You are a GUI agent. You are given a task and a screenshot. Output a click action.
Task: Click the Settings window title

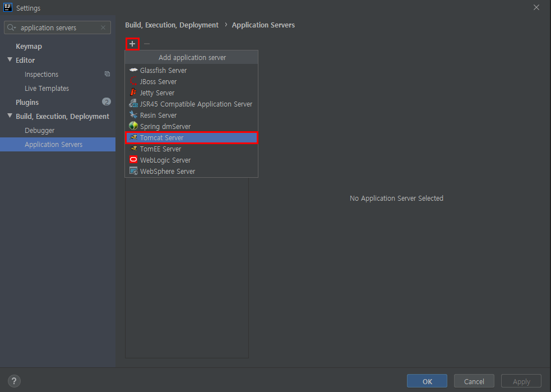point(28,8)
